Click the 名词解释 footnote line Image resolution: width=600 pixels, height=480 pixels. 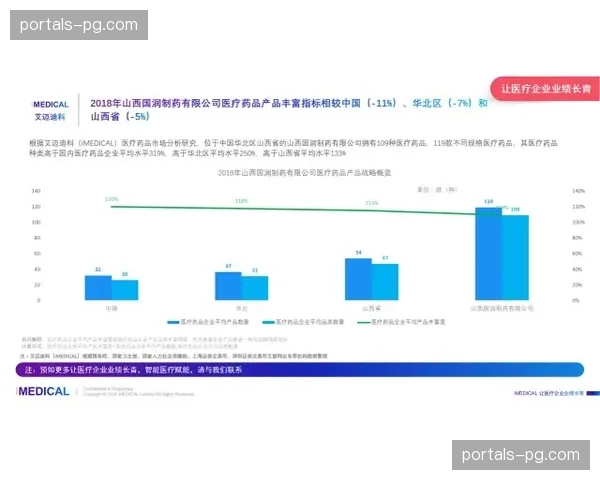[154, 339]
